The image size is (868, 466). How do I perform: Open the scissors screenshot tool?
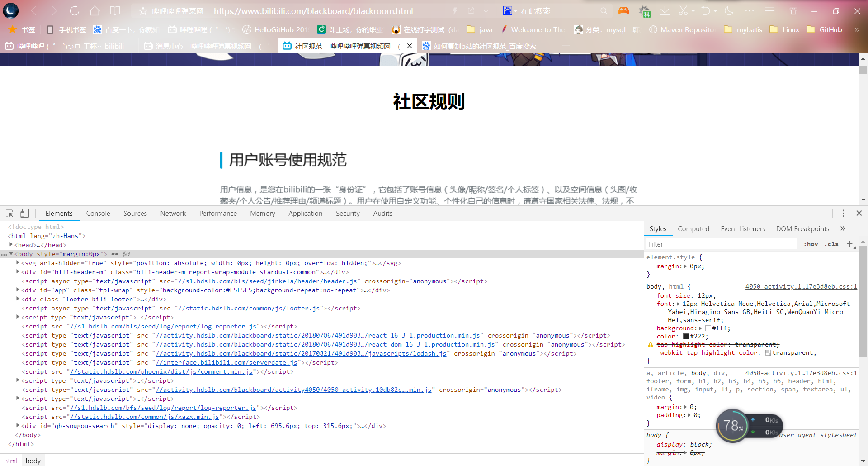(x=683, y=10)
